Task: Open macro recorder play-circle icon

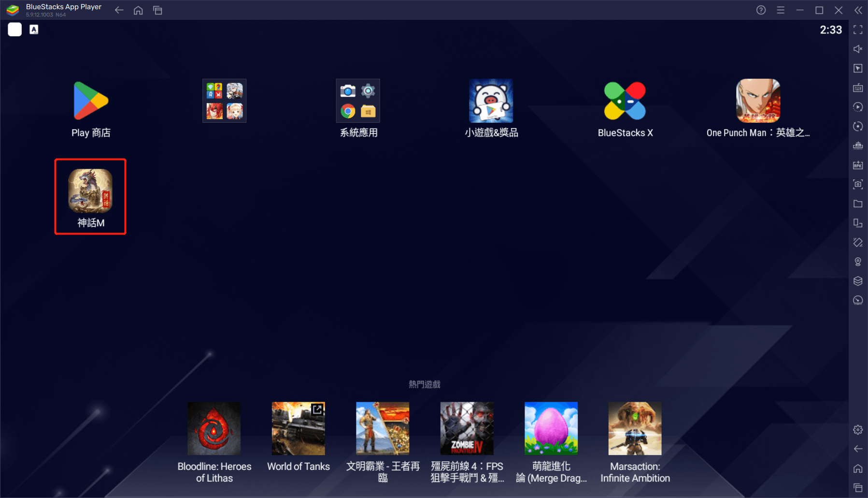Action: [858, 107]
